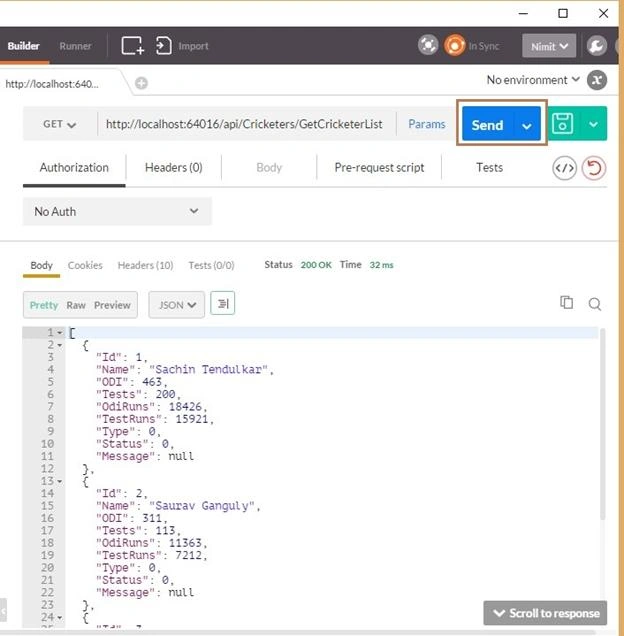Click the save request floppy icon
Image resolution: width=624 pixels, height=636 pixels.
point(562,124)
